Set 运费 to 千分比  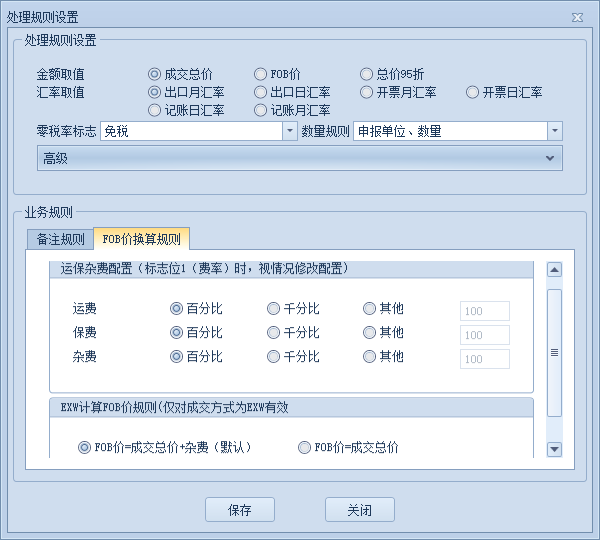274,309
